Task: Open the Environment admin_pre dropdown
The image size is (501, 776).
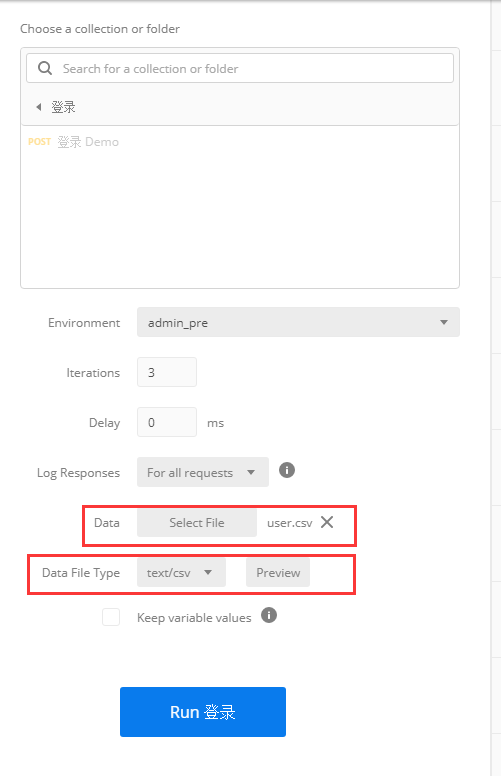Action: pyautogui.click(x=298, y=323)
